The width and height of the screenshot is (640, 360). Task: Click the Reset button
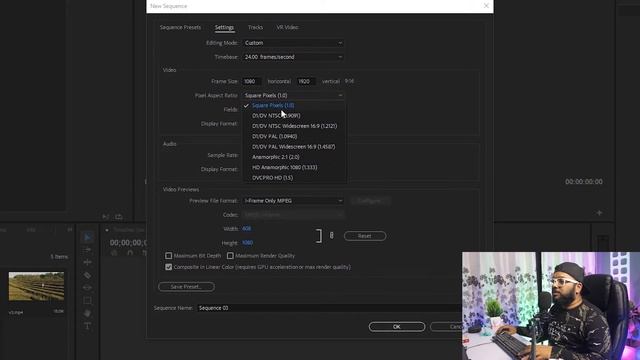(365, 236)
